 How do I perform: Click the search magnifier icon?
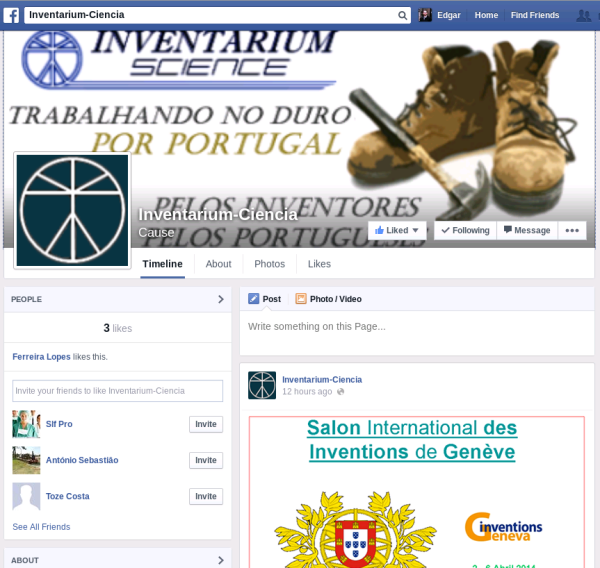(402, 15)
